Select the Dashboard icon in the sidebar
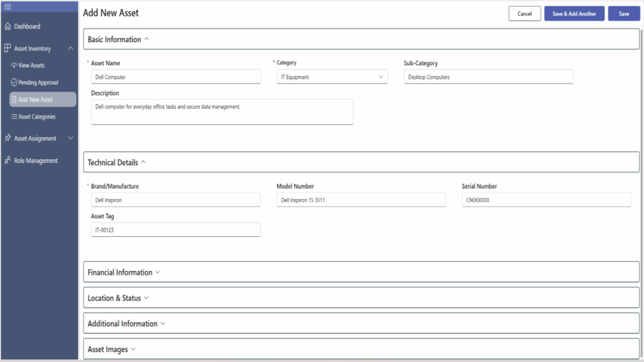 (x=7, y=26)
